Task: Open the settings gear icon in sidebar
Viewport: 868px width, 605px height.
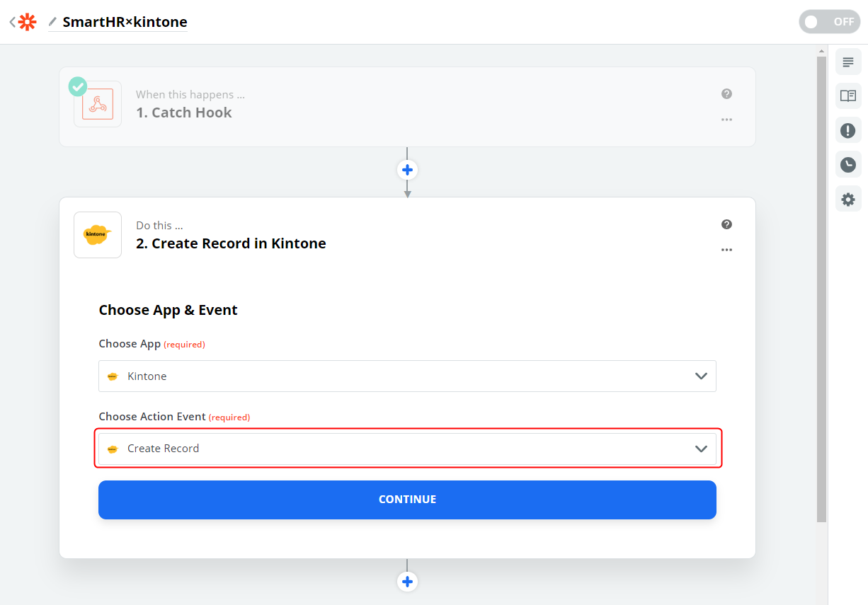Action: tap(848, 200)
